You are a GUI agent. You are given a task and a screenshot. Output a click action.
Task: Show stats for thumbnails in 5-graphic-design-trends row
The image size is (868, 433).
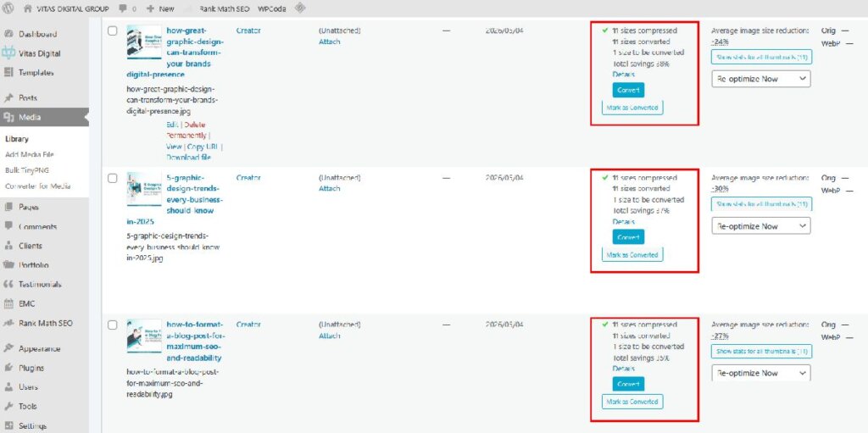762,204
